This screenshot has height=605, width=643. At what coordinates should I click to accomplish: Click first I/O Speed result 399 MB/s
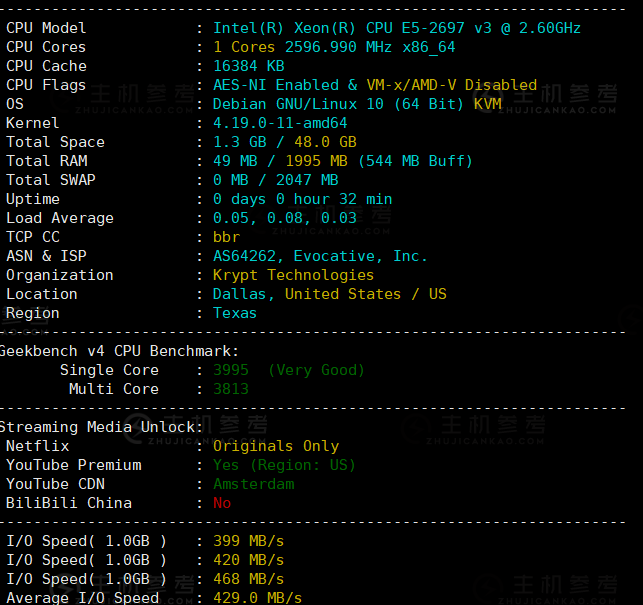[x=249, y=541]
